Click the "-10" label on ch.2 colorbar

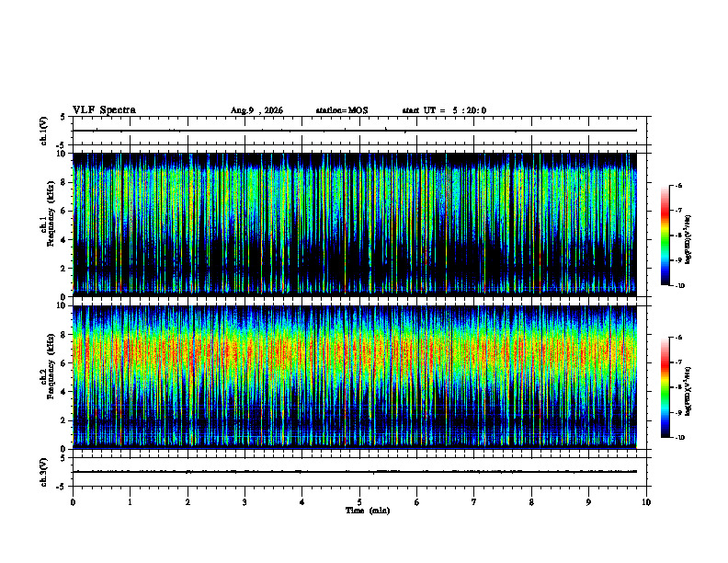(679, 438)
